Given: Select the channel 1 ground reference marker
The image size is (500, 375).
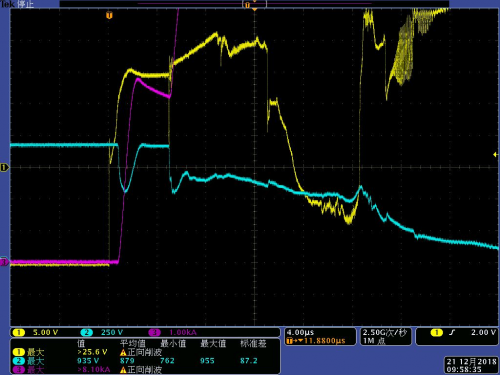Looking at the screenshot, I should coord(4,167).
